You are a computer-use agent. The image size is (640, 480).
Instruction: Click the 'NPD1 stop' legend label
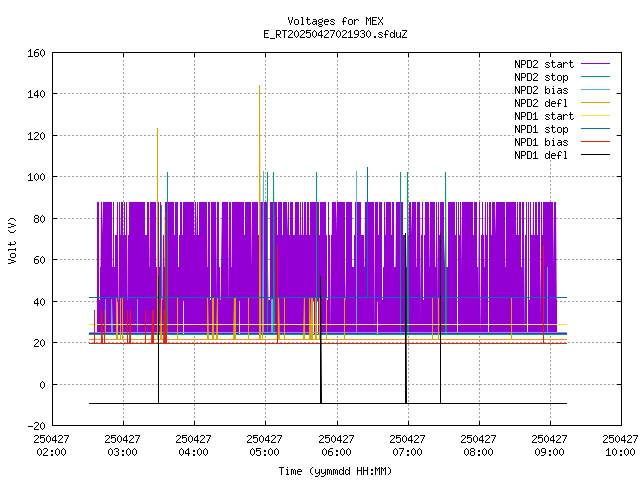click(541, 129)
